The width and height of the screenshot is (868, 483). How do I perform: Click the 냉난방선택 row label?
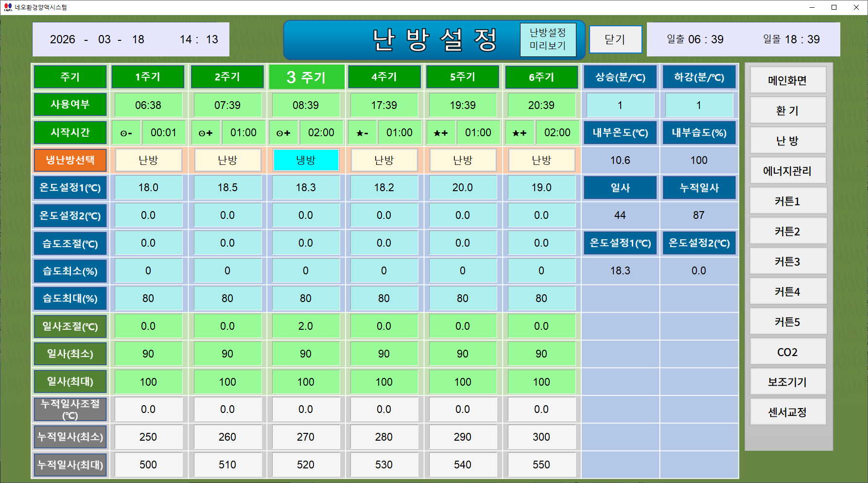click(70, 160)
